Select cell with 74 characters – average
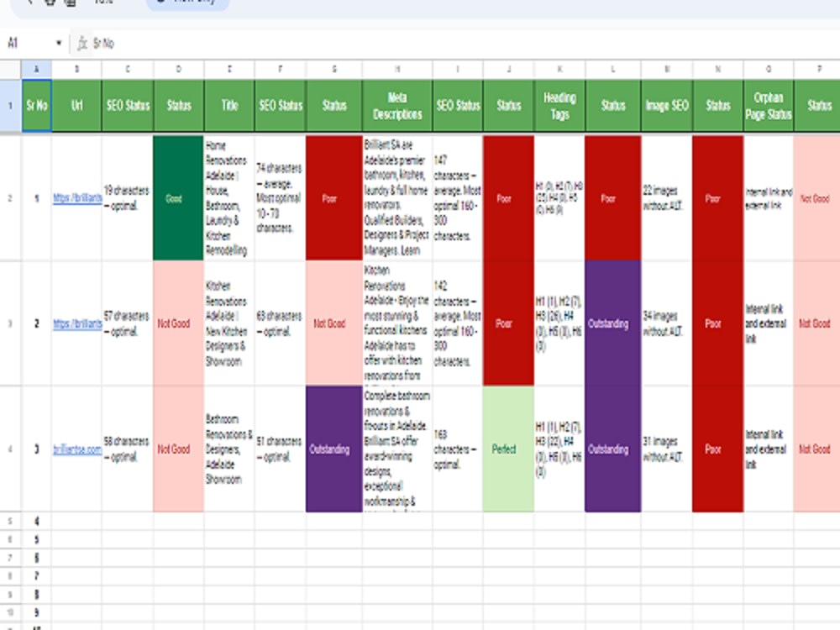The image size is (840, 630). coord(281,198)
